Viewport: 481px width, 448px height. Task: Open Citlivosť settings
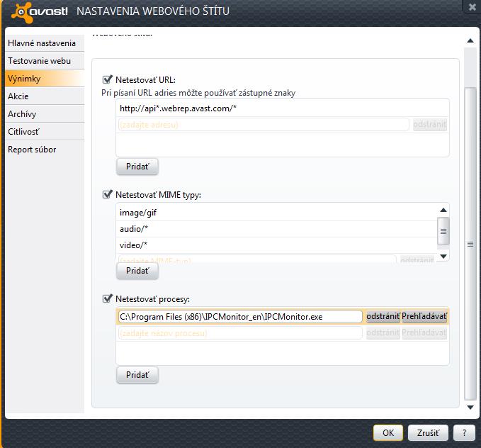pyautogui.click(x=45, y=132)
